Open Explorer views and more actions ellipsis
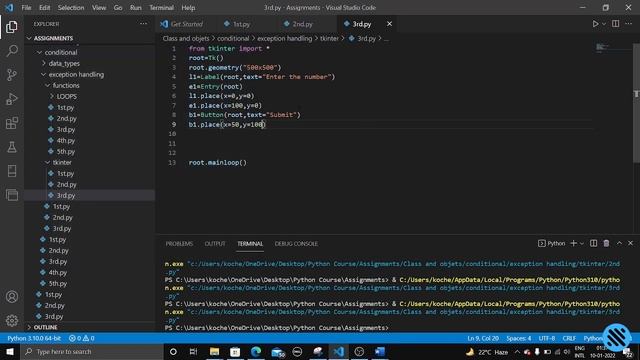Screen dimensions: 640x360 [x=143, y=24]
